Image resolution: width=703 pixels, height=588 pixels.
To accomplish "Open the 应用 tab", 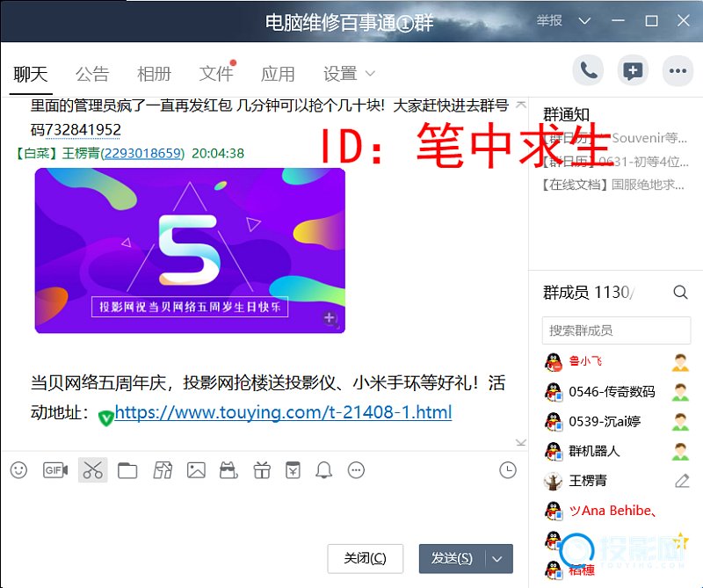I will pos(278,74).
